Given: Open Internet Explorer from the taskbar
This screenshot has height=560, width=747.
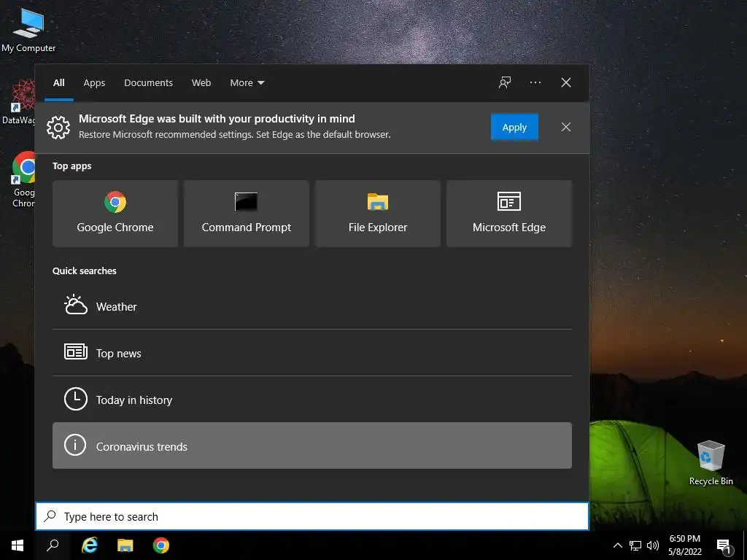Looking at the screenshot, I should pyautogui.click(x=89, y=545).
